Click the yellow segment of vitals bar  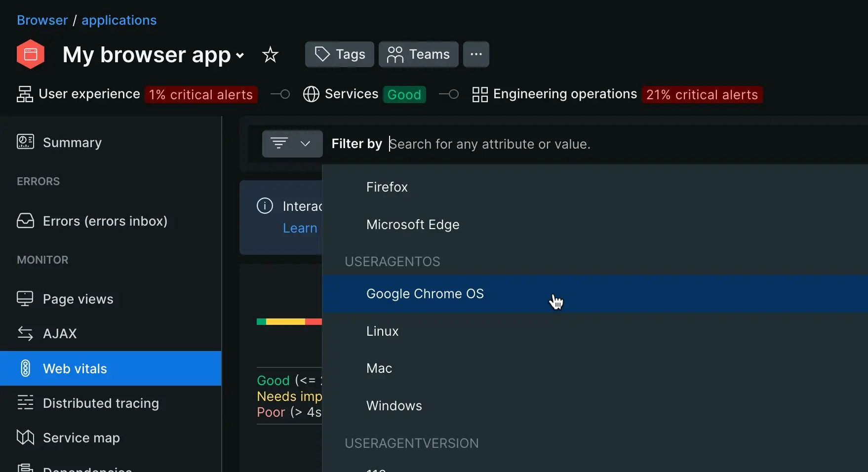click(285, 322)
